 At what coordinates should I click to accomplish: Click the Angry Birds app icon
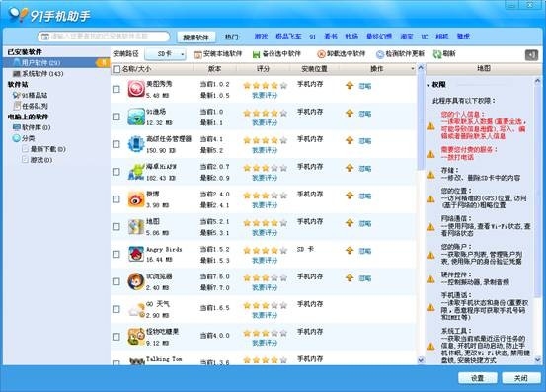[x=136, y=254]
